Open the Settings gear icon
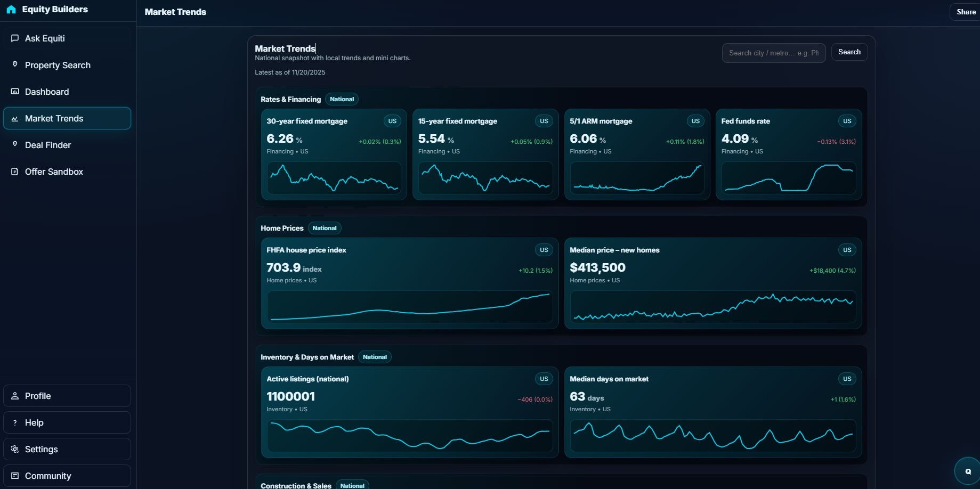Viewport: 980px width, 489px height. click(14, 449)
